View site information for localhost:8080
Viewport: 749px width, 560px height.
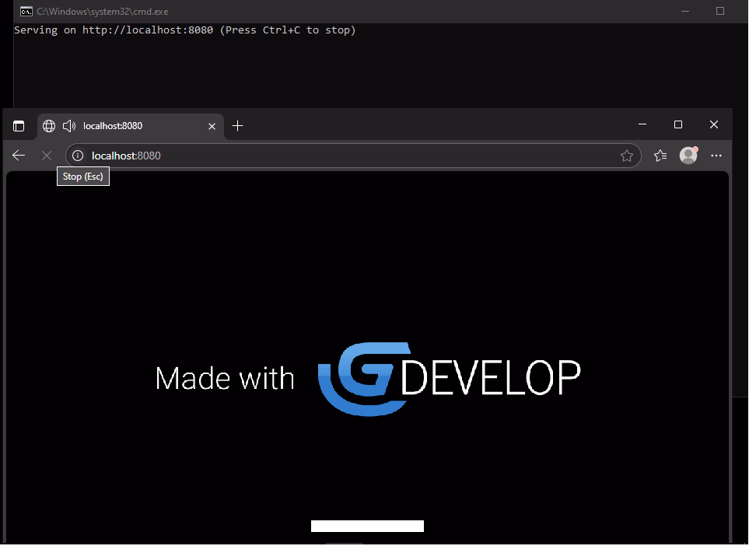(x=78, y=156)
